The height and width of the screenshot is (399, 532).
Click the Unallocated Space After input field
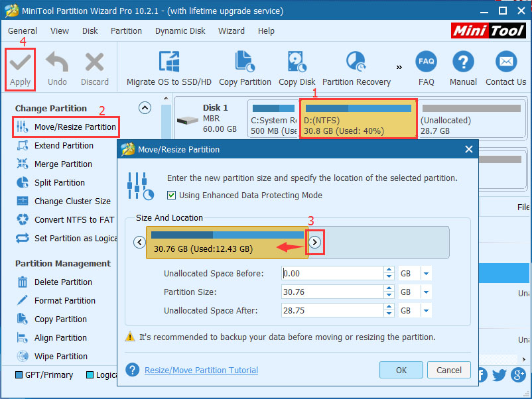[x=332, y=311]
